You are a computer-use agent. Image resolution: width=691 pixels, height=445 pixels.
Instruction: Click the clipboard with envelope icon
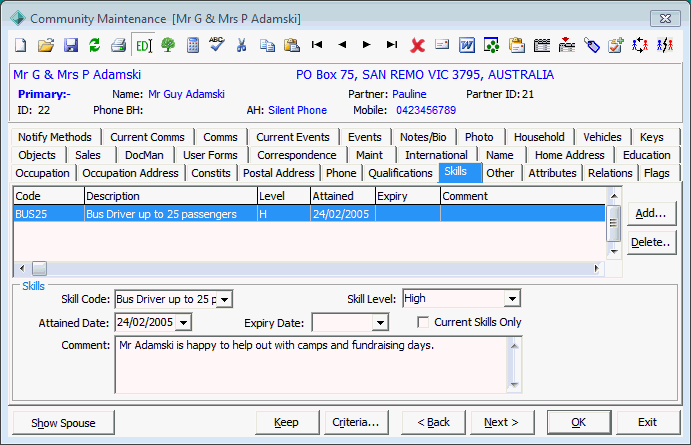coord(516,45)
